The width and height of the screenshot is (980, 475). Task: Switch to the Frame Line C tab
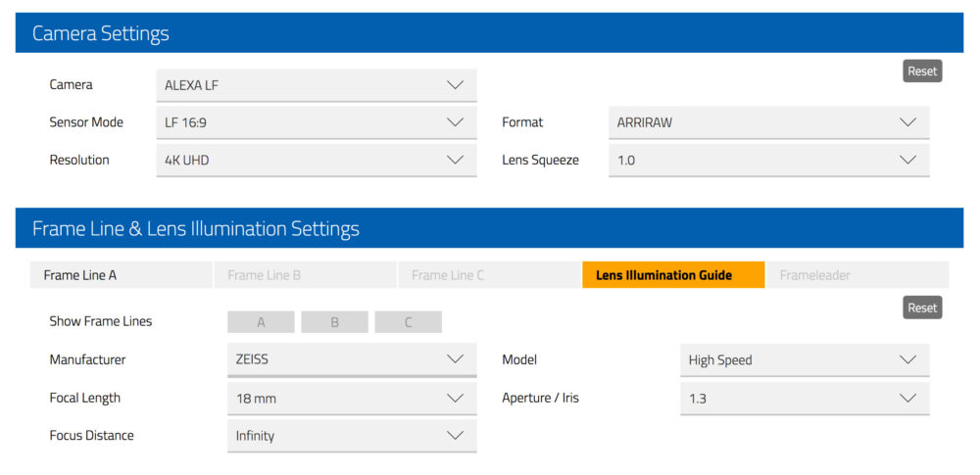(489, 275)
